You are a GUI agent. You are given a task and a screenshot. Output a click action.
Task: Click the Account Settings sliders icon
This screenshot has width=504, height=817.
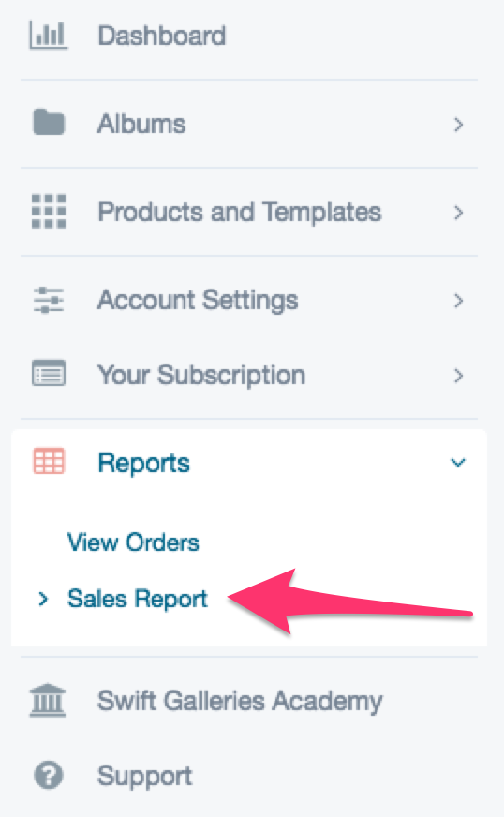49,300
